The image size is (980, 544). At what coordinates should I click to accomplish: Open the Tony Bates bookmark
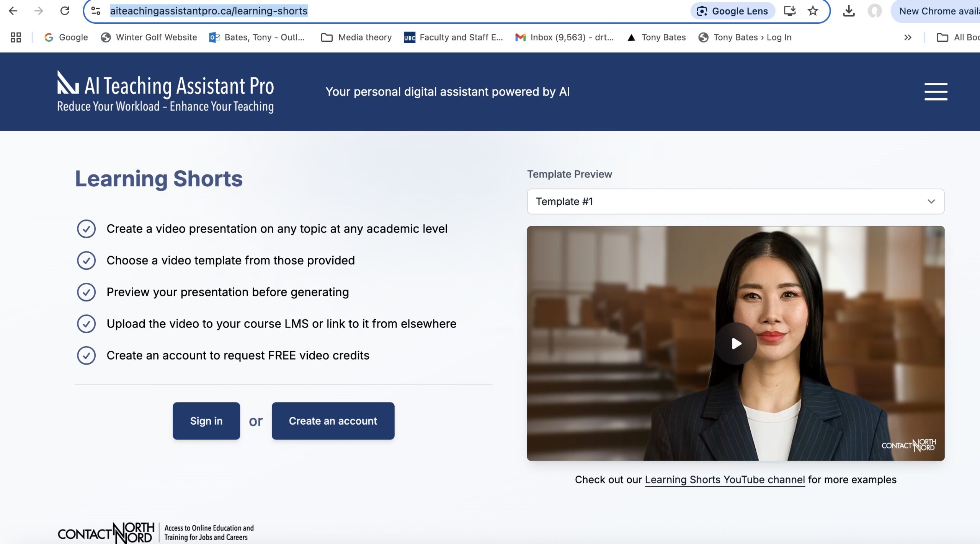(x=657, y=37)
